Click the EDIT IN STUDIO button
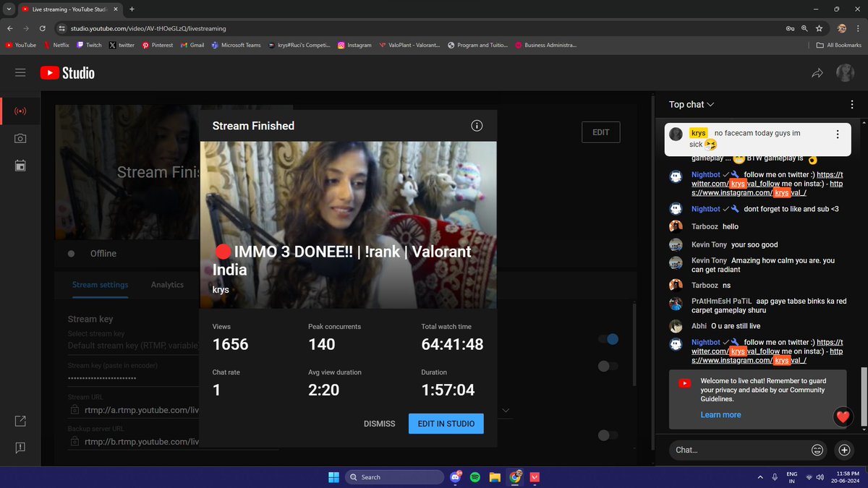The image size is (868, 488). pyautogui.click(x=446, y=424)
